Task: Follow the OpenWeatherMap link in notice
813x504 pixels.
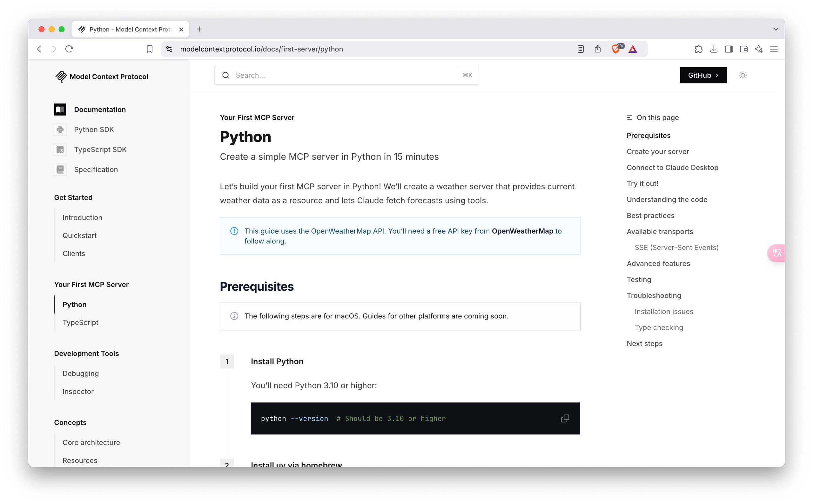Action: tap(522, 231)
